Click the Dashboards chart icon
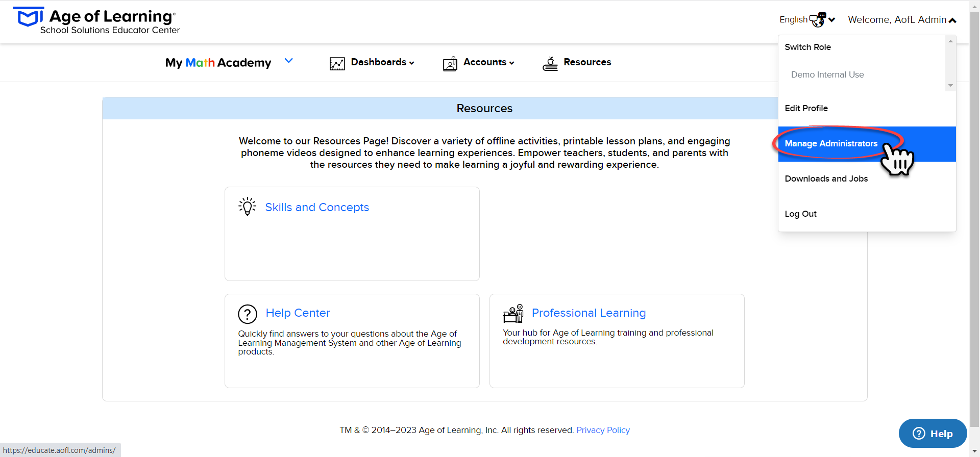Viewport: 980px width, 457px height. 337,63
